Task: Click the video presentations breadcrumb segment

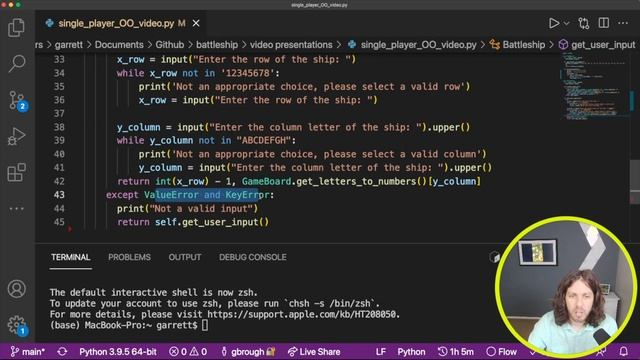Action: click(291, 44)
